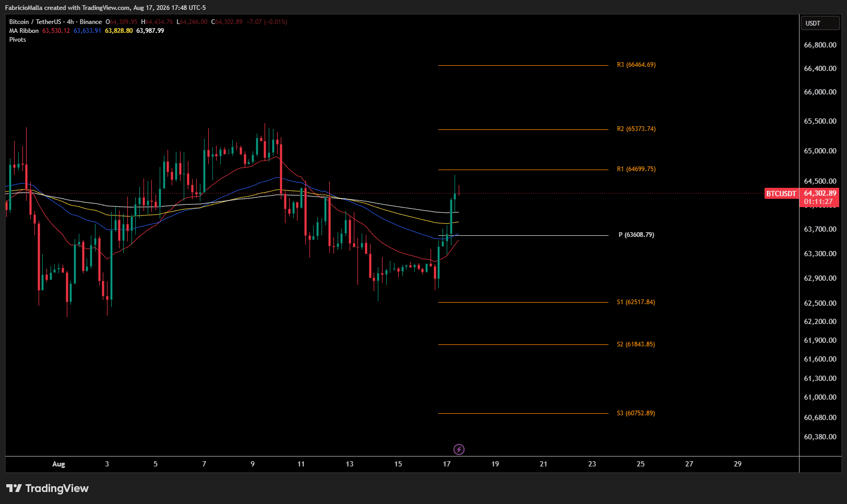The height and width of the screenshot is (504, 847).
Task: Click the 63,700.00 price axis label
Action: (820, 229)
